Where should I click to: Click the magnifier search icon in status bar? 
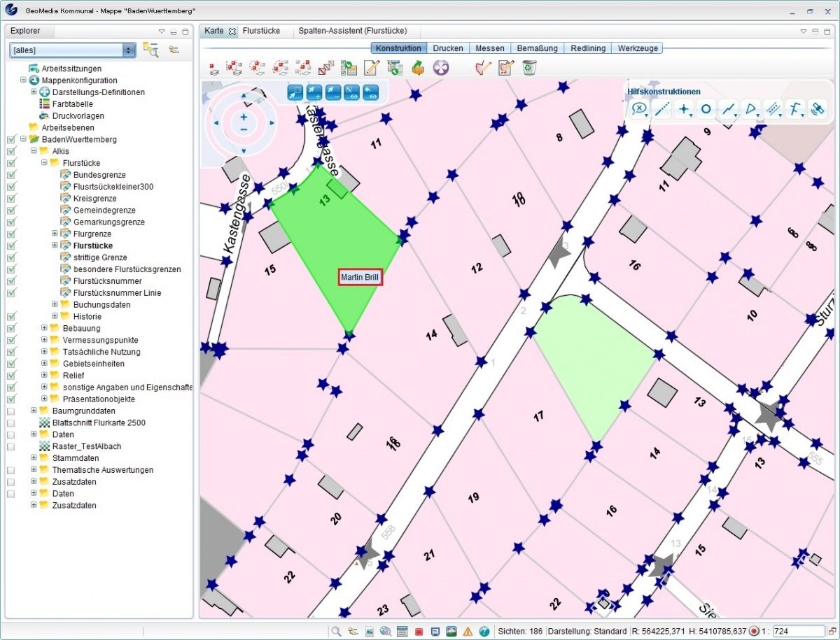[336, 631]
